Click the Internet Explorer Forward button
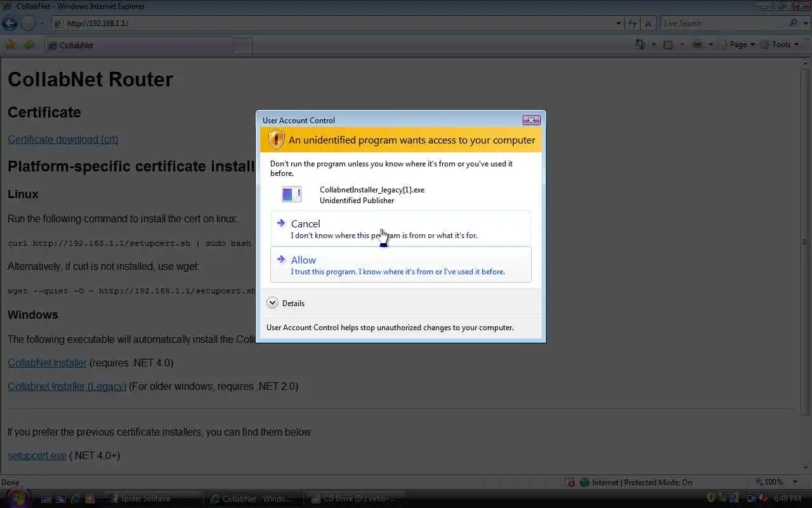 click(29, 23)
